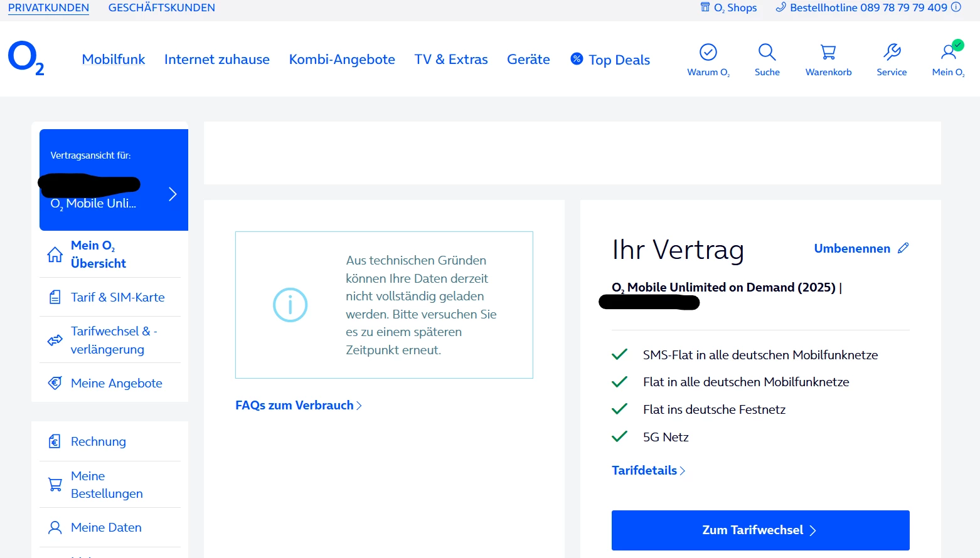This screenshot has width=980, height=558.
Task: Open the Mein O2 account icon
Action: coord(949,51)
